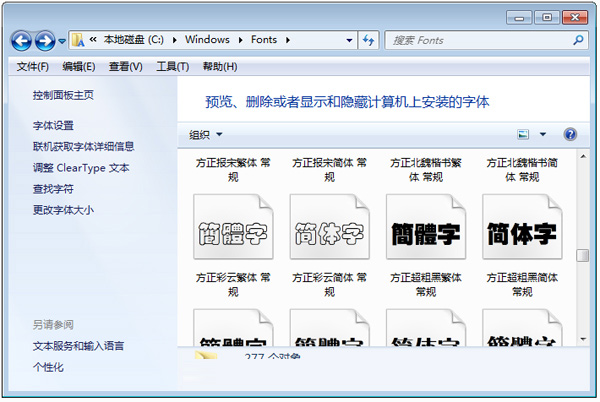
Task: Go forward with the Forward arrow button
Action: point(45,41)
